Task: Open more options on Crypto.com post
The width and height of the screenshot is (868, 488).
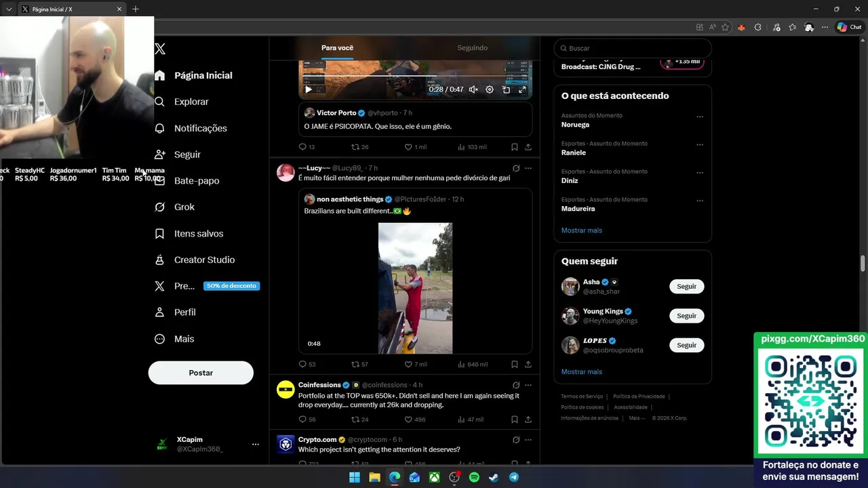Action: point(528,440)
